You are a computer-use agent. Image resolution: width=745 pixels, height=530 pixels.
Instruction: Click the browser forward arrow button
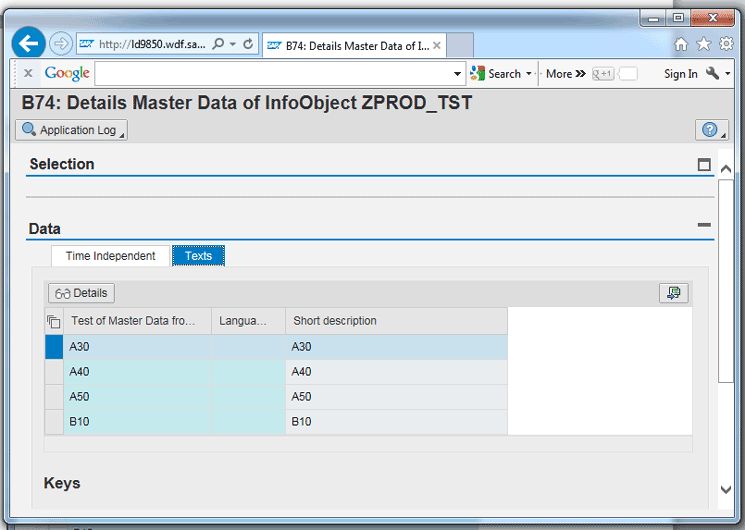pos(60,44)
